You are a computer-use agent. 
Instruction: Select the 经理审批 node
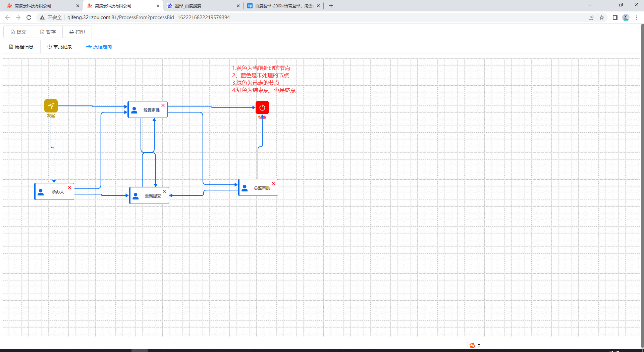tap(148, 109)
